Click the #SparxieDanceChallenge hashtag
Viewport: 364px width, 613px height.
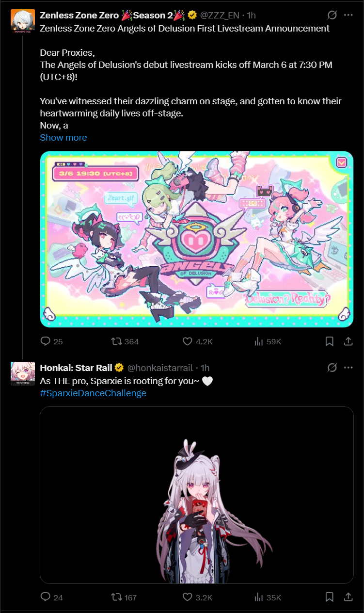[93, 393]
